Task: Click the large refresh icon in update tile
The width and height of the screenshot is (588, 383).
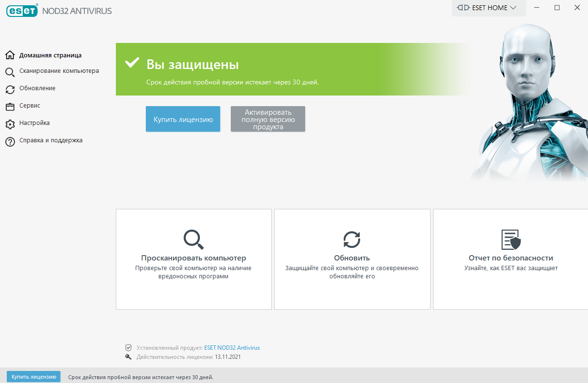Action: [352, 239]
